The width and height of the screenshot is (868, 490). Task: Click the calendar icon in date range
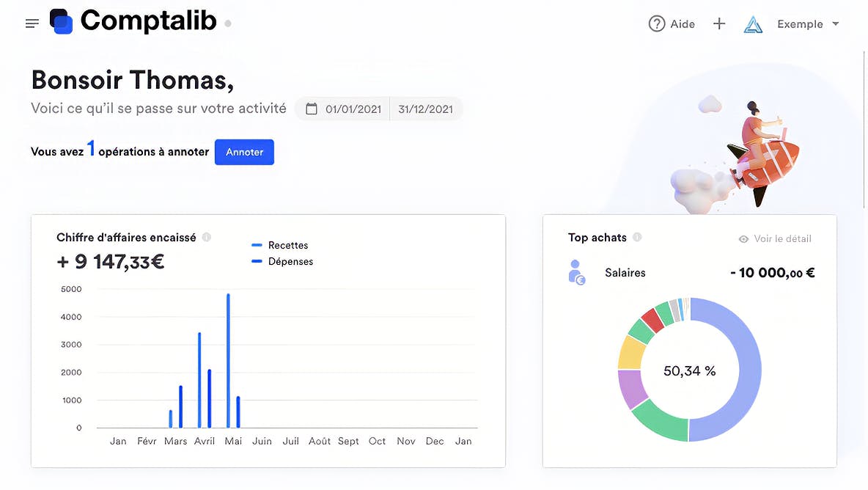tap(312, 109)
